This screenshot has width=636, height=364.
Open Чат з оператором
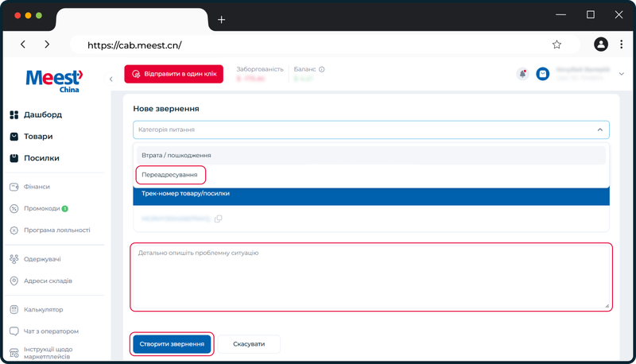pyautogui.click(x=51, y=331)
